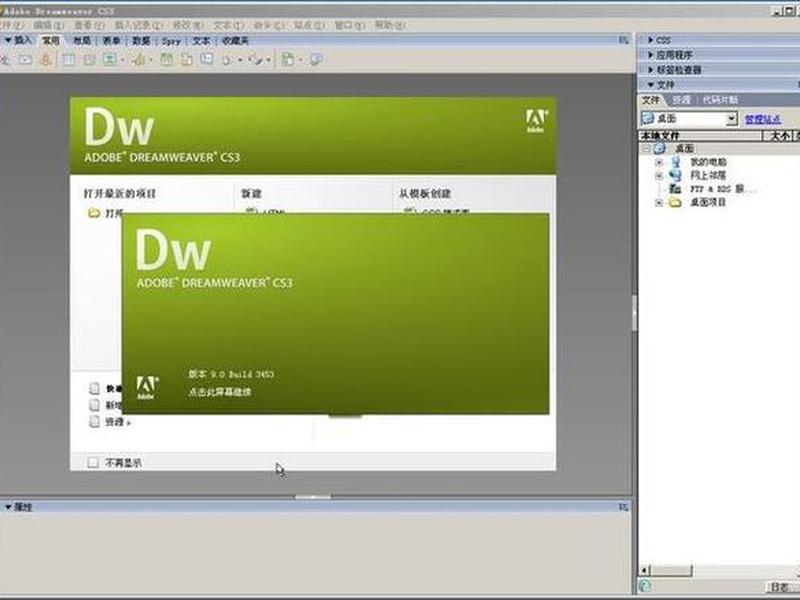Viewport: 800px width, 600px height.
Task: Expand the 我的电脑 tree node
Action: (x=659, y=162)
